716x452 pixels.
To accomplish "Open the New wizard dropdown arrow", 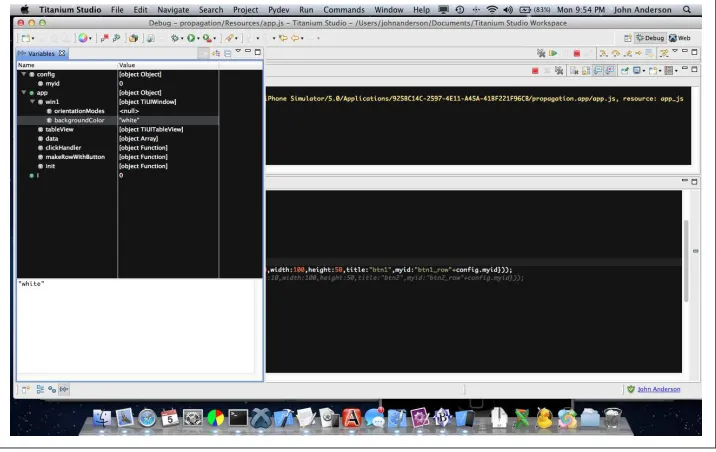I will pos(33,39).
